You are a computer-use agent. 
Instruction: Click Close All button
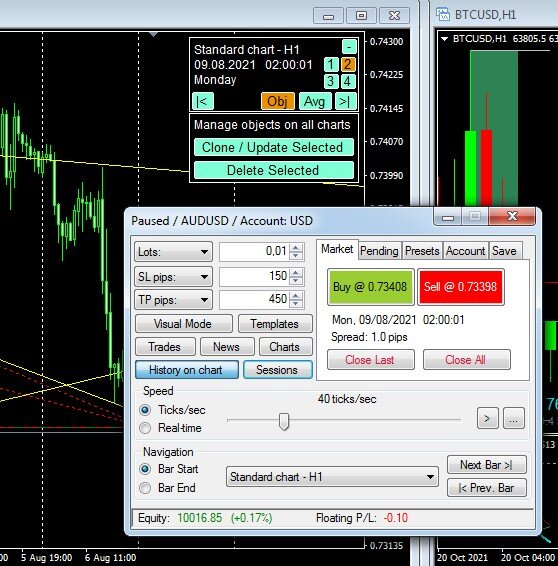(x=466, y=360)
